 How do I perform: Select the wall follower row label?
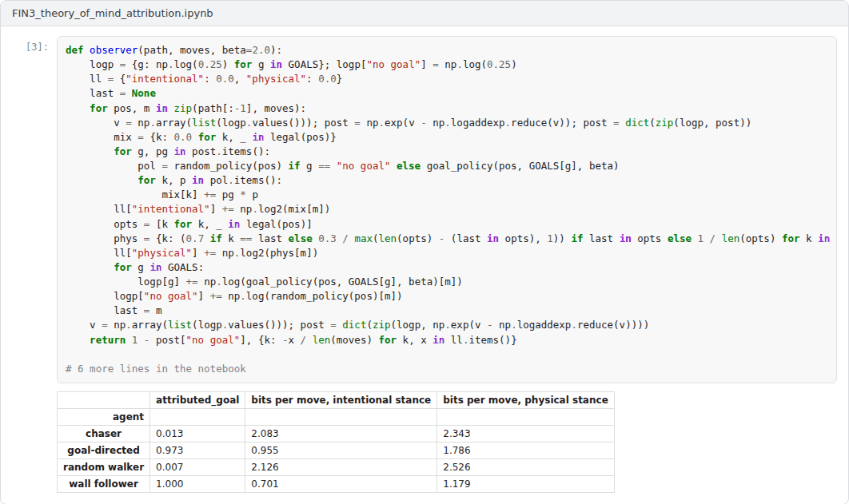103,483
